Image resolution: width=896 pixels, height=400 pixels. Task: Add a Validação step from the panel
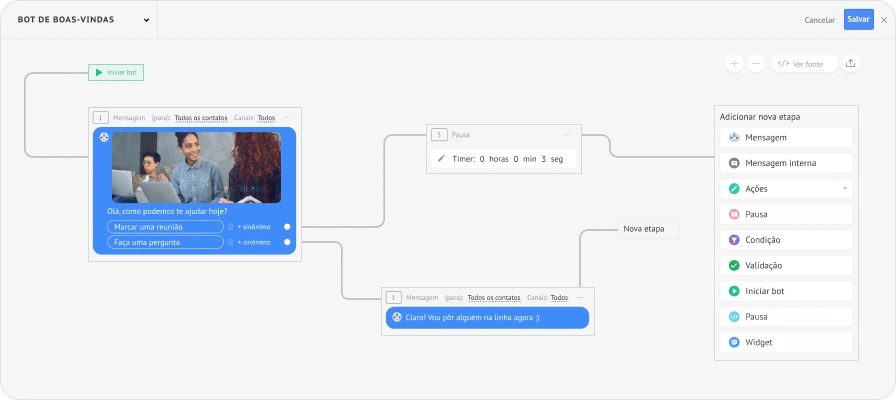coord(785,265)
